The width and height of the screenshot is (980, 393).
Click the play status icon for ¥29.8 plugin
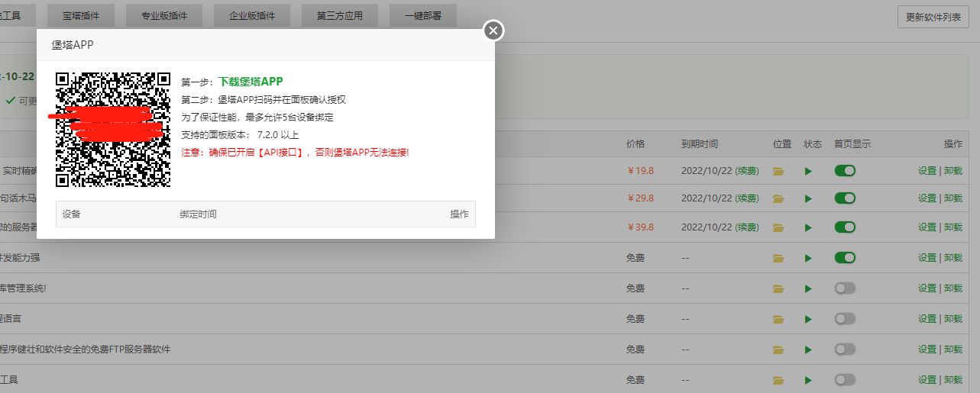pos(808,198)
